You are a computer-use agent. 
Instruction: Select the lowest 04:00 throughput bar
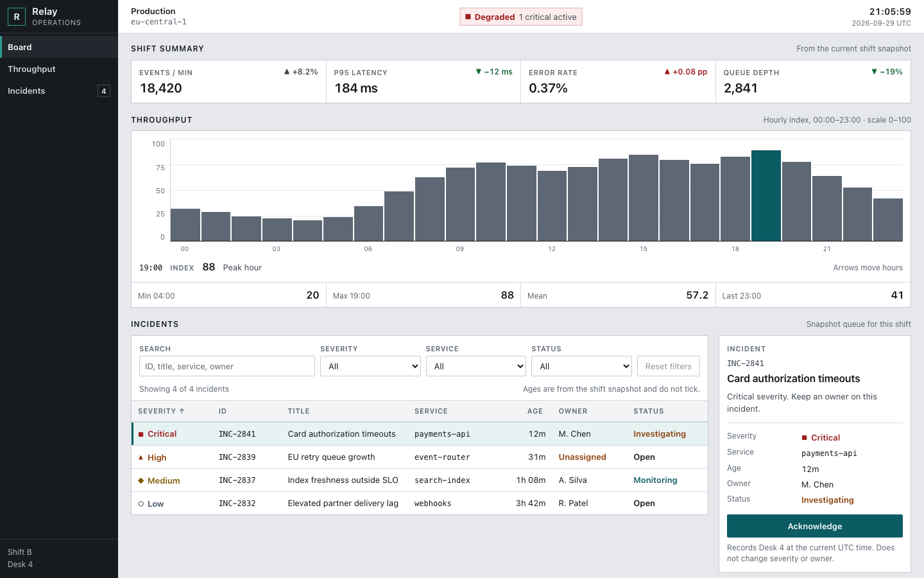pyautogui.click(x=307, y=231)
